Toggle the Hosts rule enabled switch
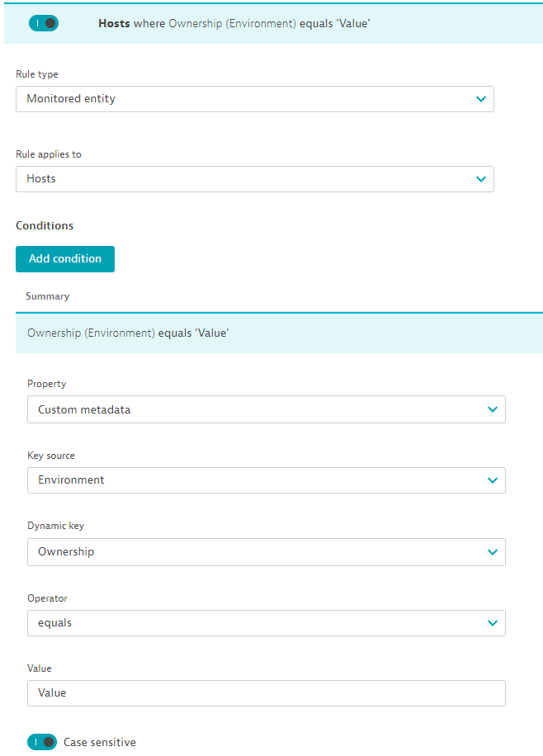 coord(43,24)
